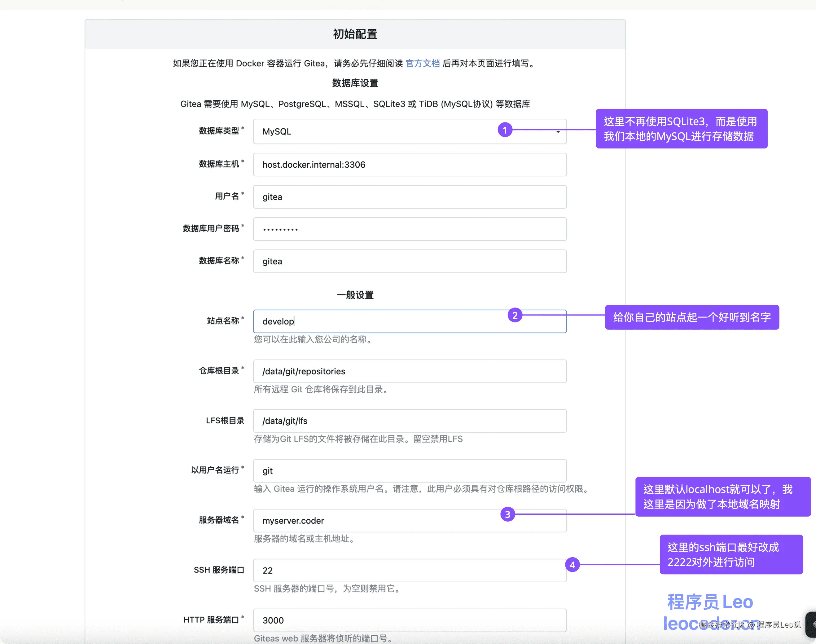The width and height of the screenshot is (816, 644).
Task: Click numbered annotation badge 4
Action: pyautogui.click(x=572, y=565)
